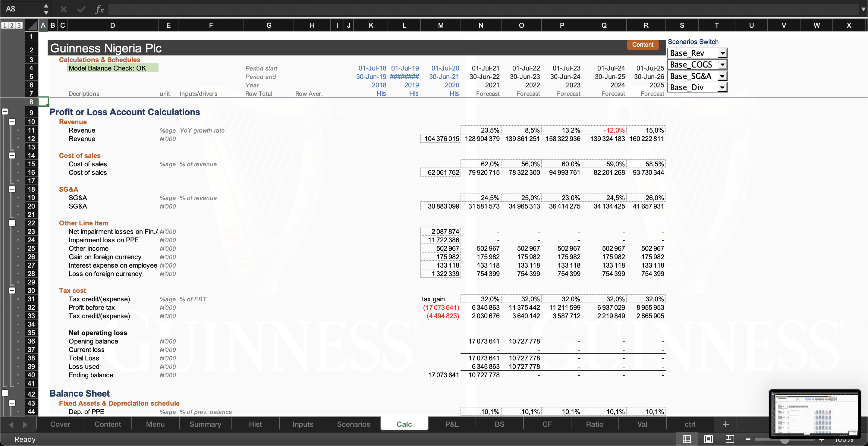Viewport: 868px width, 446px height.
Task: Collapse the Other Line Item group
Action: click(x=12, y=223)
